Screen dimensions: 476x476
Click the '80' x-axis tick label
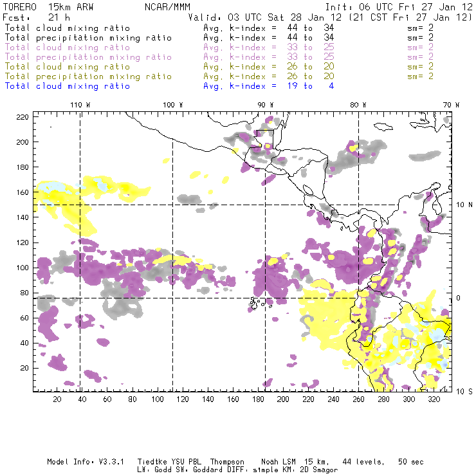coord(133,399)
